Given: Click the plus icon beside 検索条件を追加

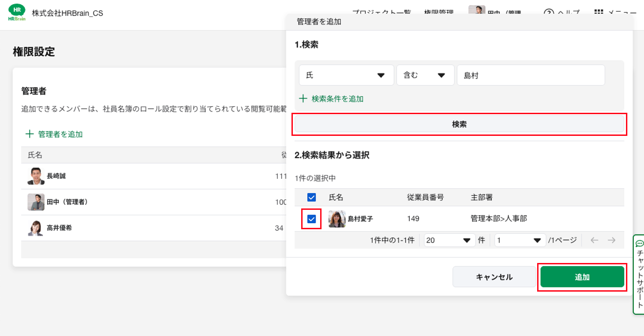Looking at the screenshot, I should click(x=303, y=98).
